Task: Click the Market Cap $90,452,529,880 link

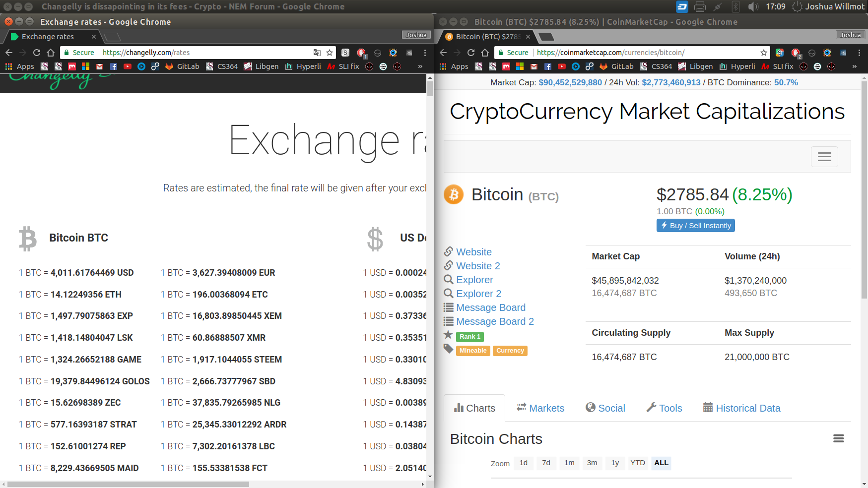Action: point(570,83)
